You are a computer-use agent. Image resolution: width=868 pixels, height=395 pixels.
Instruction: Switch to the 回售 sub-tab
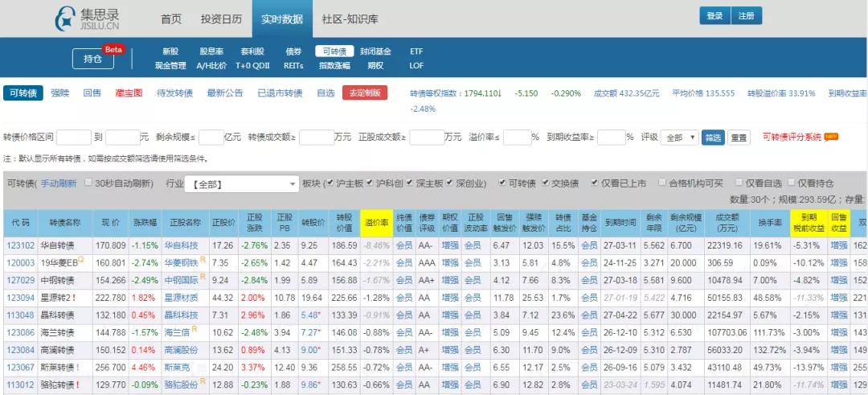click(x=92, y=93)
